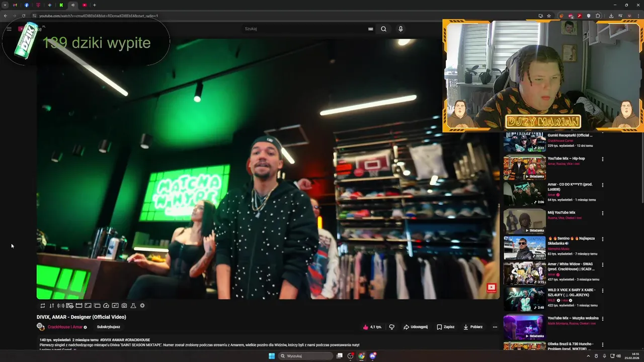The height and width of the screenshot is (362, 644).
Task: Open options for Amar - CO DO K***Y?!
Action: coord(602,185)
